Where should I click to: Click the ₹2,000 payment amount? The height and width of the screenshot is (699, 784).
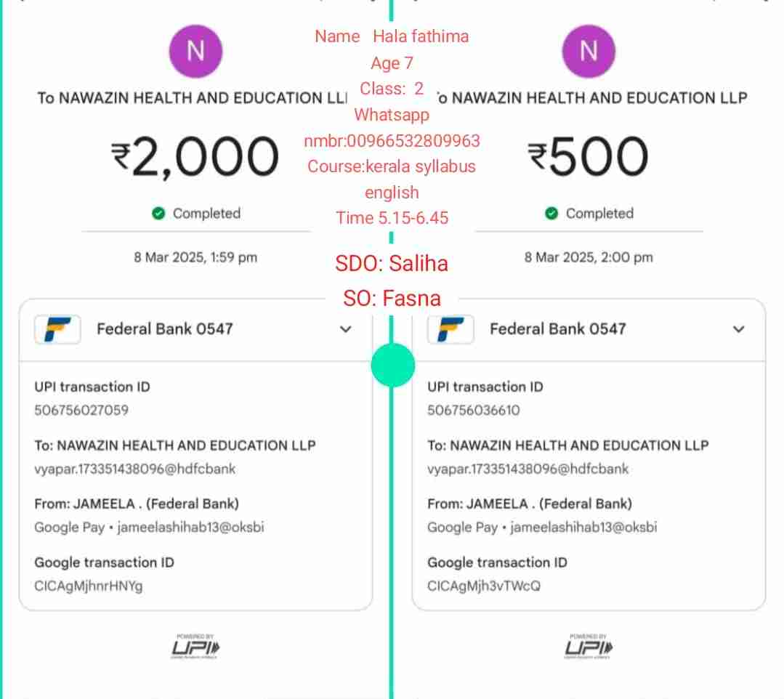coord(195,157)
